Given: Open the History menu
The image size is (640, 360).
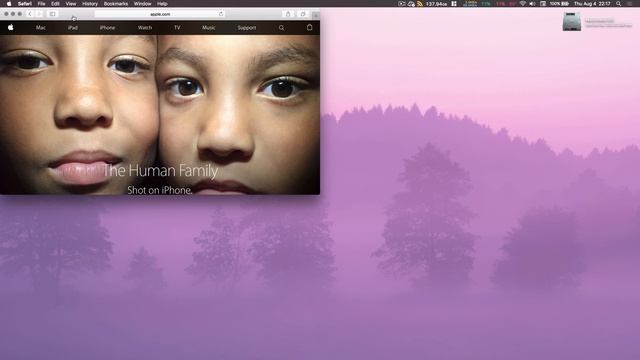Looking at the screenshot, I should click(x=90, y=4).
